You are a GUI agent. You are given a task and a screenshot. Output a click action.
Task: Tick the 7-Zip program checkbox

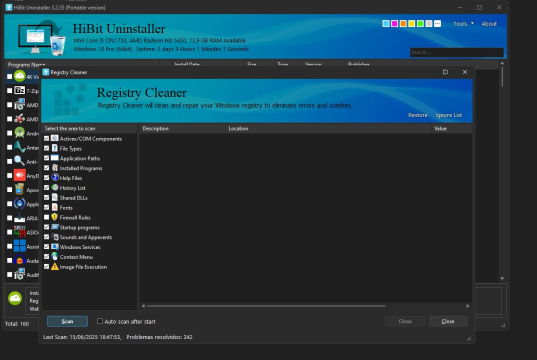[10, 91]
